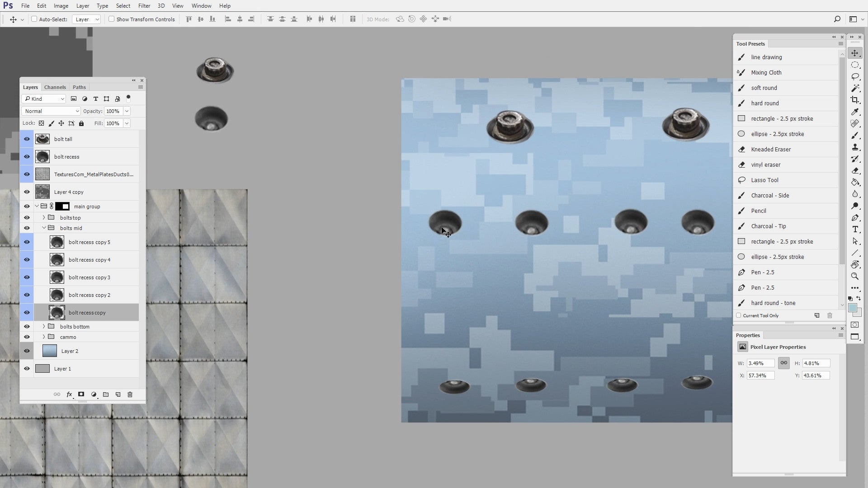Link width and height in Pixel Layer Properties

[x=784, y=363]
